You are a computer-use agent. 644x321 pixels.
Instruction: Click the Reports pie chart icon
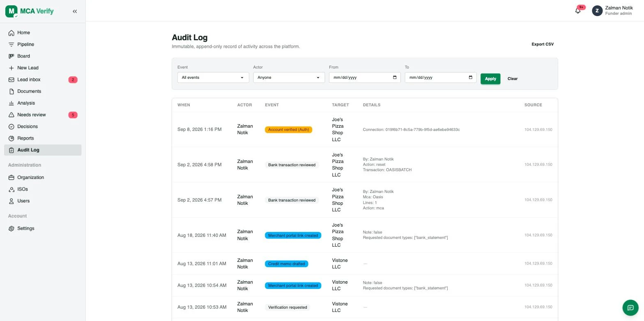[11, 138]
